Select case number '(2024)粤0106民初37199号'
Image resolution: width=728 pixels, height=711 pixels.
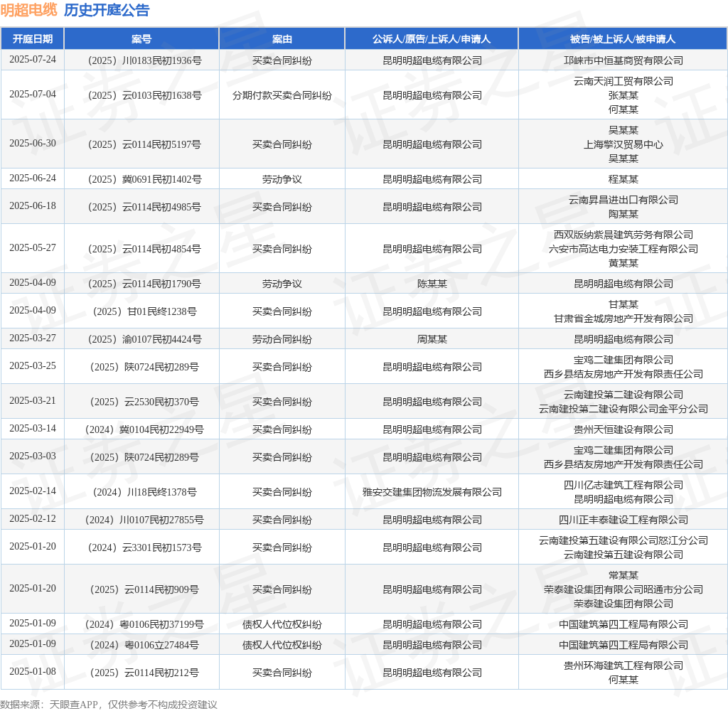(144, 625)
